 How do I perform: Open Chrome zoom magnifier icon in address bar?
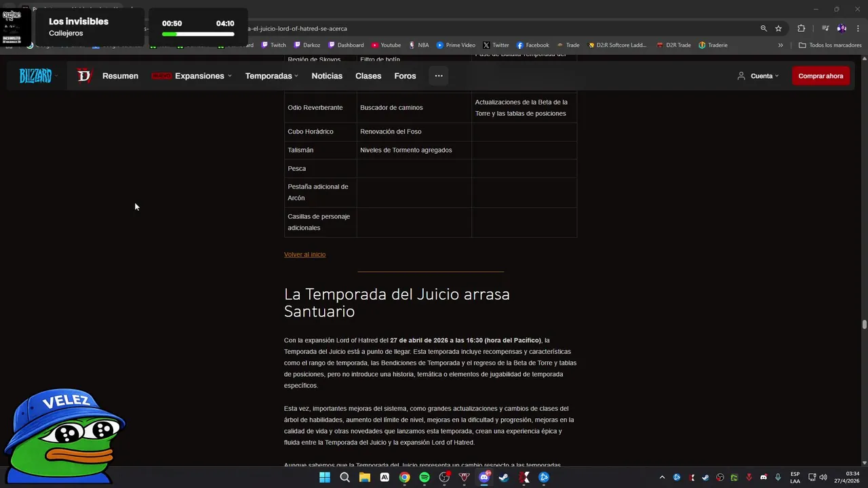pos(764,28)
